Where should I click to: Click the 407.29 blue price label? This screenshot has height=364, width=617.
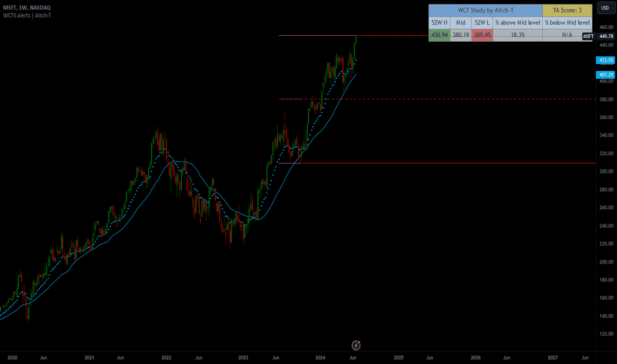coord(606,75)
